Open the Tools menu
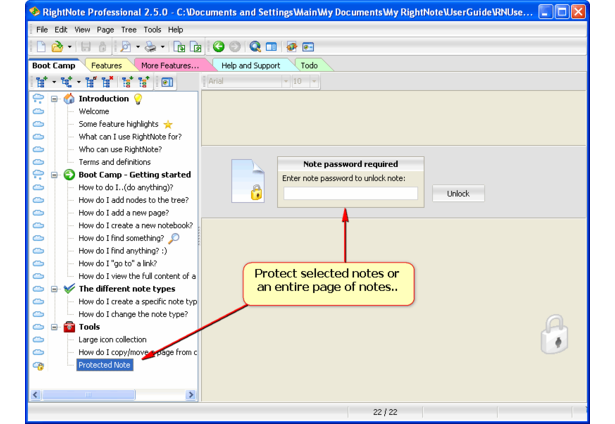The width and height of the screenshot is (615, 424). click(x=152, y=30)
